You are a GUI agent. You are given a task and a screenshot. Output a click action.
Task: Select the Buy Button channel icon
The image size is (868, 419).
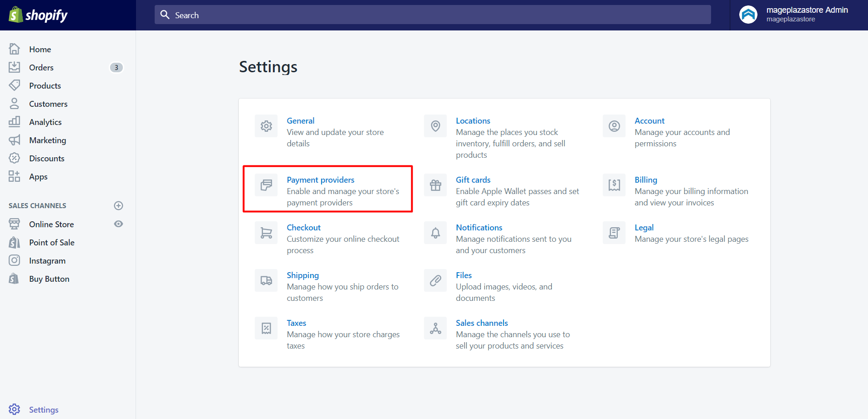click(14, 279)
